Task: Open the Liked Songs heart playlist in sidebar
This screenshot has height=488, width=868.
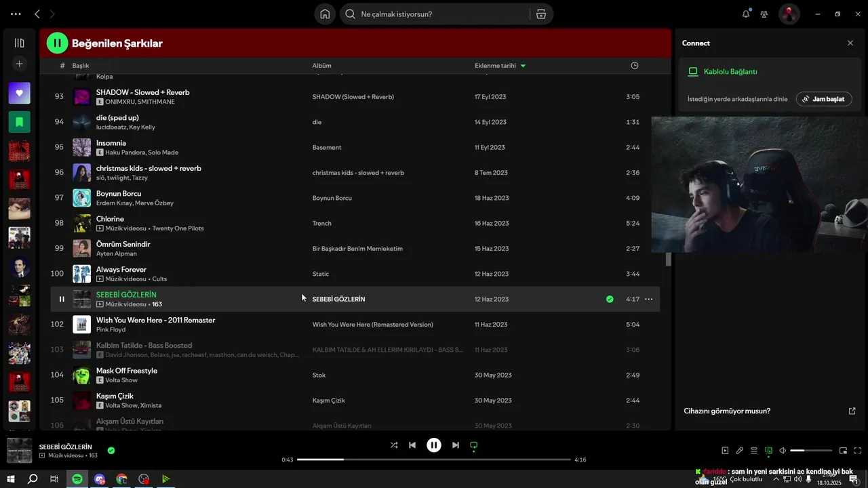Action: pyautogui.click(x=19, y=93)
